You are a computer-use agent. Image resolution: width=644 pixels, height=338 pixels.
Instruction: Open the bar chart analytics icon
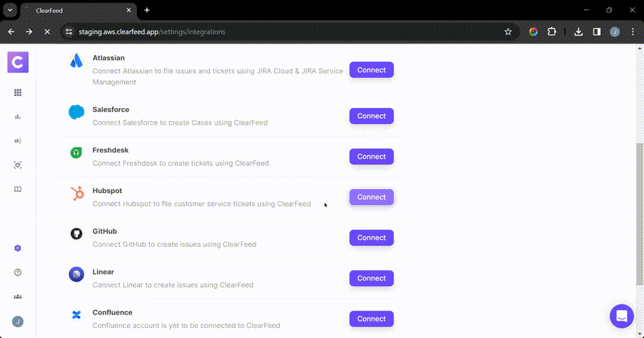point(18,117)
